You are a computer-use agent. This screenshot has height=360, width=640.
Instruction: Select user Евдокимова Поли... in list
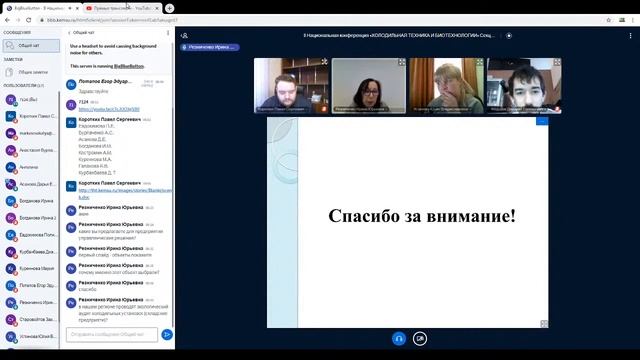click(31, 235)
